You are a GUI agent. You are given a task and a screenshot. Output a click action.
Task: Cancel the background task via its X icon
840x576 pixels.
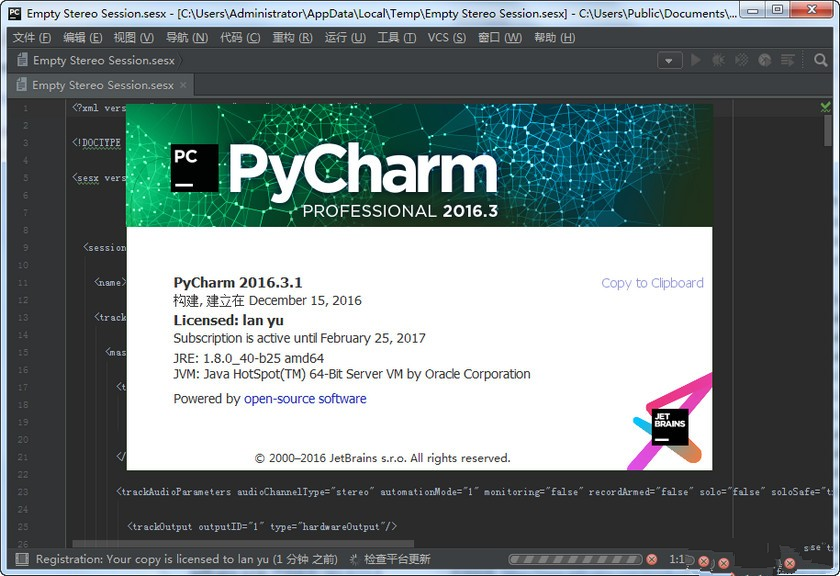(653, 559)
